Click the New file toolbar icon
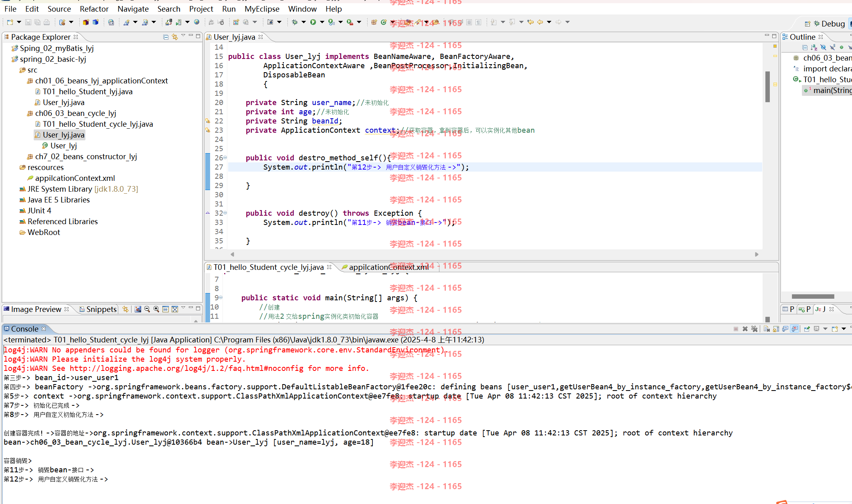This screenshot has width=852, height=504. click(x=10, y=22)
